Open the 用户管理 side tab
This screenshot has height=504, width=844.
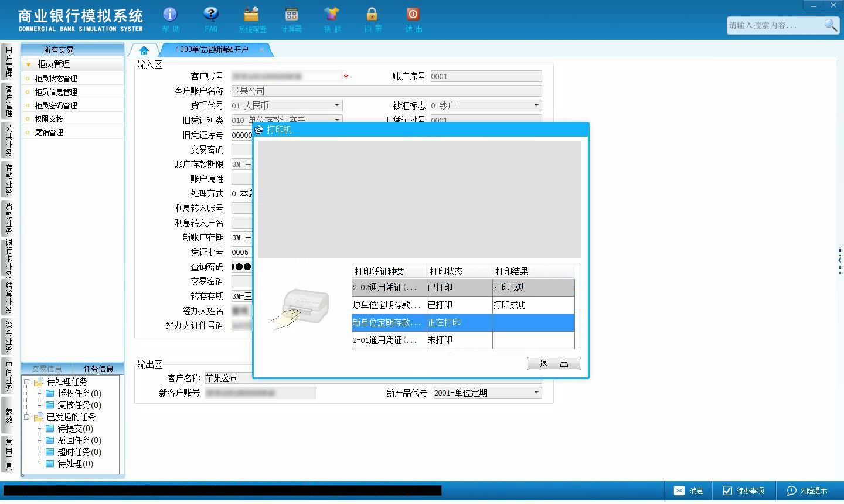click(8, 62)
